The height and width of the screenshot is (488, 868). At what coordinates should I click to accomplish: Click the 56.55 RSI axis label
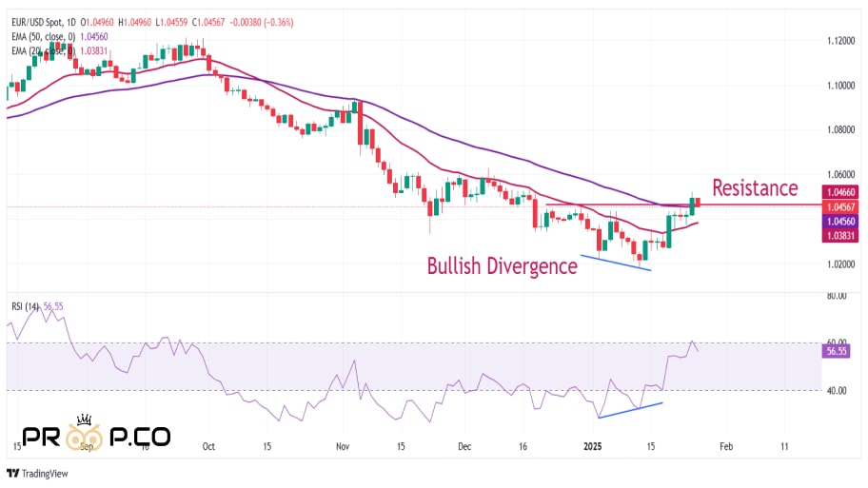(836, 351)
